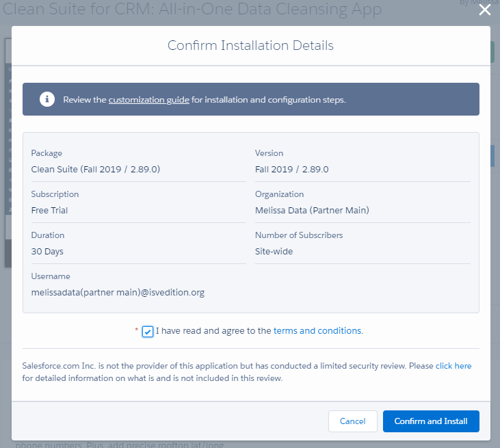The height and width of the screenshot is (448, 500).
Task: Click the Confirm and Install button
Action: click(431, 421)
